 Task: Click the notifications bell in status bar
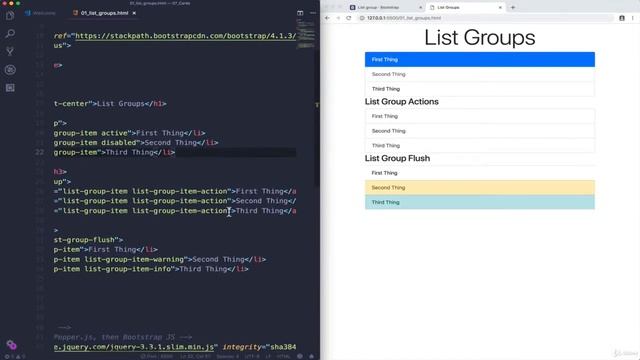coord(311,356)
